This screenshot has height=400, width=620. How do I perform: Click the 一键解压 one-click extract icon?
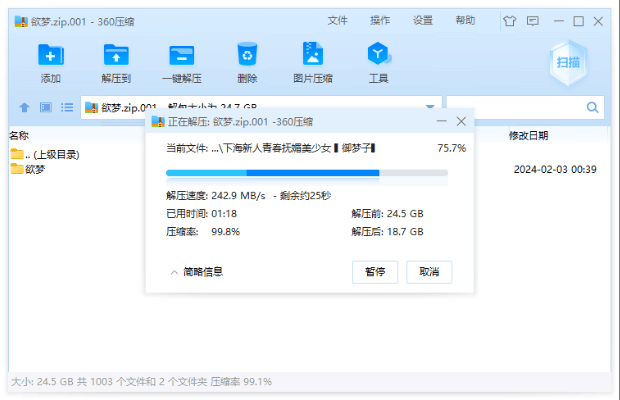pos(181,55)
